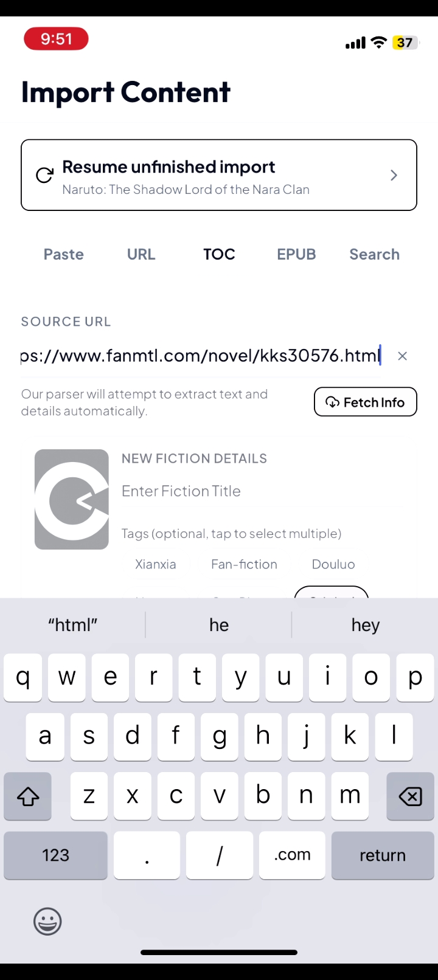Open the Search tab
The height and width of the screenshot is (980, 438).
point(374,254)
